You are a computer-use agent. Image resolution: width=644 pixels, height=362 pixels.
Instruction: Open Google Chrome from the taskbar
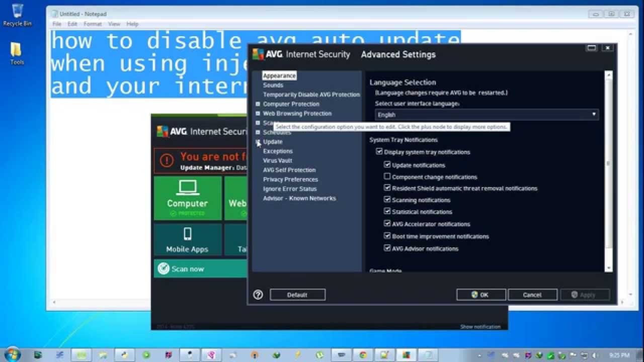click(363, 354)
